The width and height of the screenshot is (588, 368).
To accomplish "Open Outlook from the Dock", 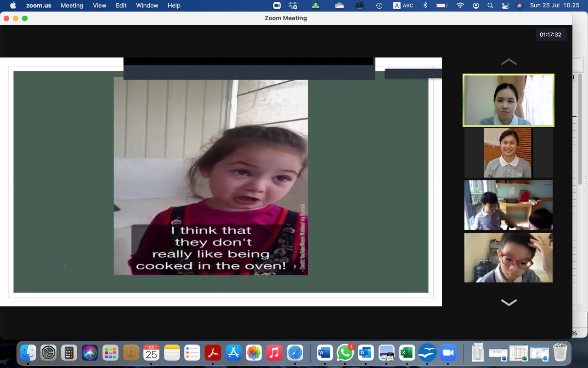I will coord(366,353).
